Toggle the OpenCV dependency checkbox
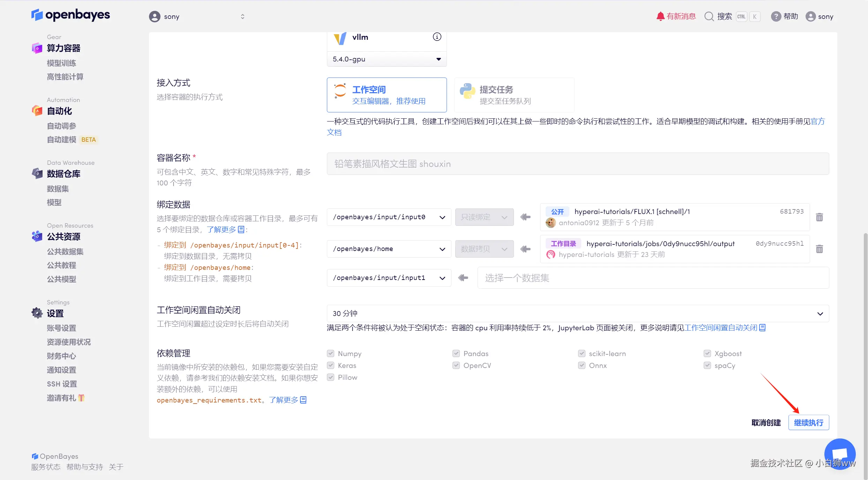 pyautogui.click(x=456, y=365)
